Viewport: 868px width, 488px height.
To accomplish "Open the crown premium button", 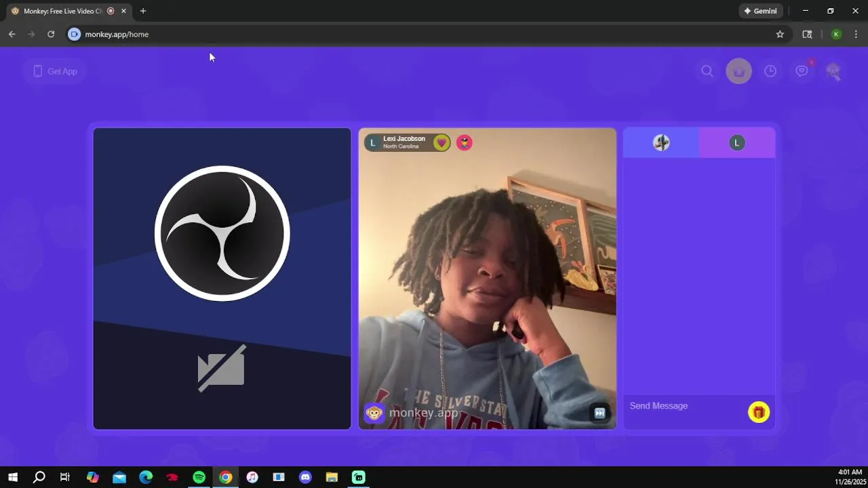I will coord(738,71).
